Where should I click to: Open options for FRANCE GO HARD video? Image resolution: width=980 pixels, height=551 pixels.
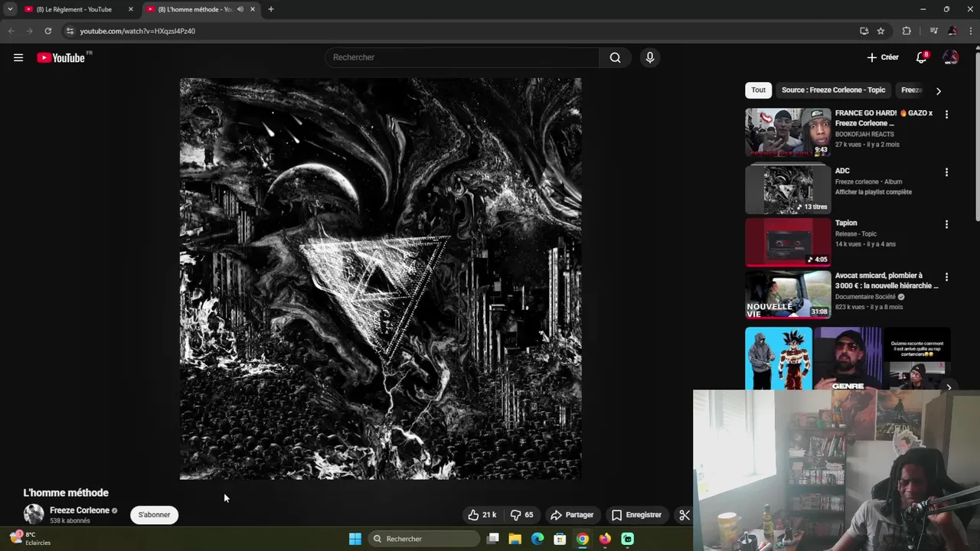946,115
